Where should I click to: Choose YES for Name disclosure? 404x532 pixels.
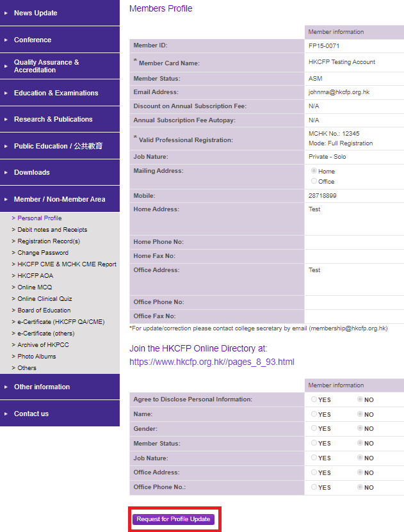click(x=314, y=414)
